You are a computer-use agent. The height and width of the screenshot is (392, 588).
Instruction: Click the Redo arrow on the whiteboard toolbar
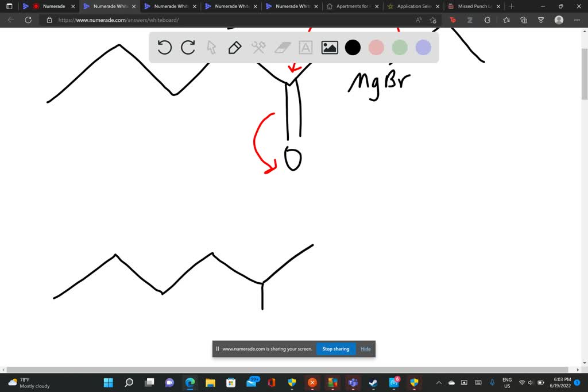(188, 48)
